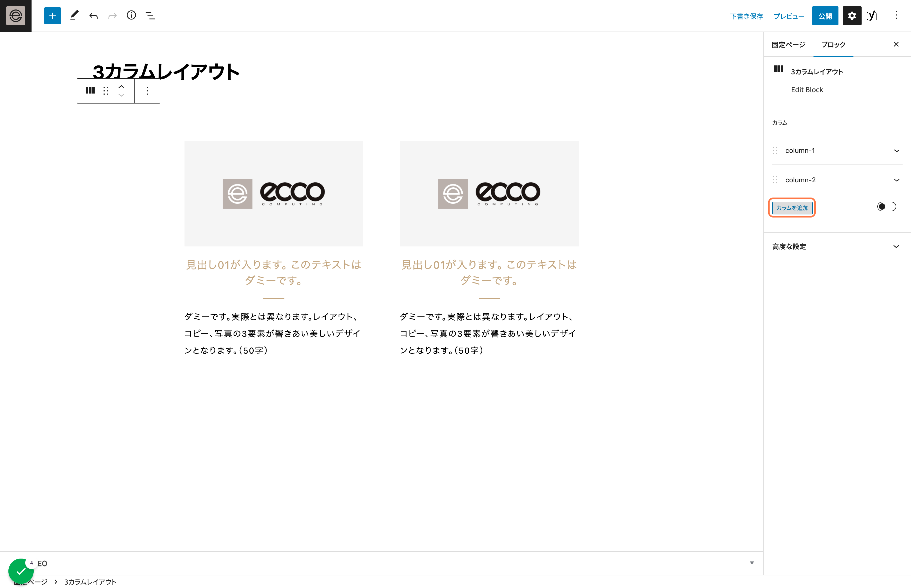Click the Edit Block text in sidebar
The width and height of the screenshot is (911, 588).
click(807, 90)
